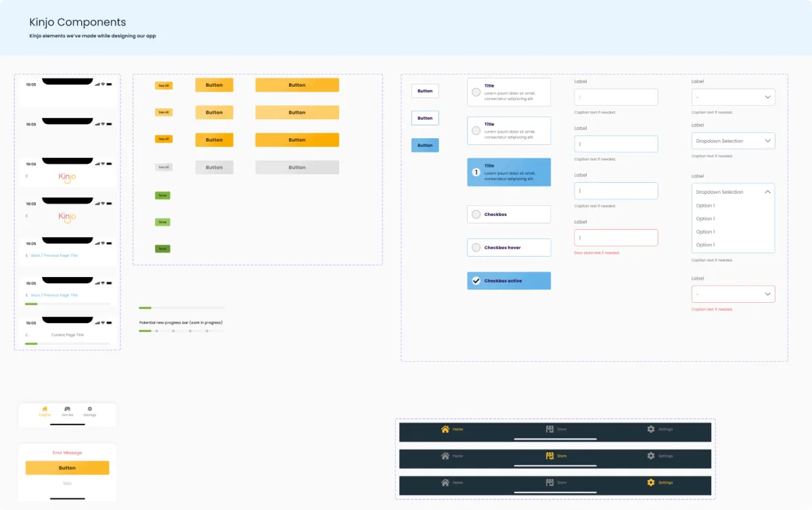Viewport: 812px width, 510px height.
Task: Click the yellow Store icon in middle navbar
Action: click(x=550, y=456)
